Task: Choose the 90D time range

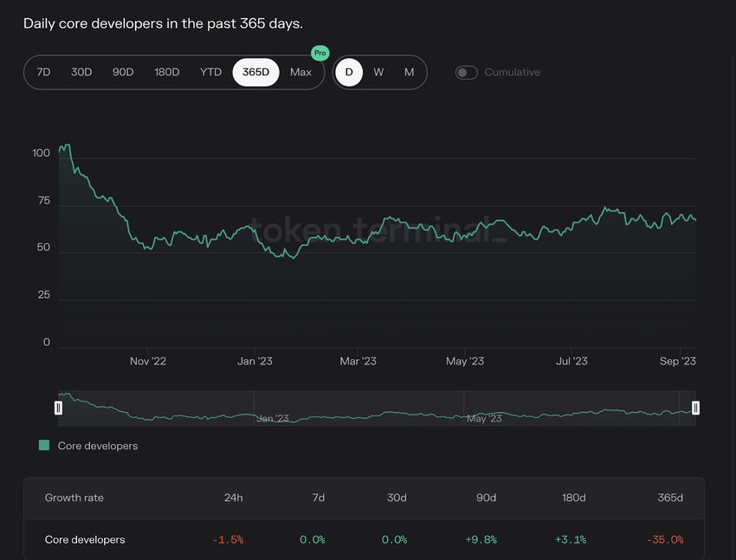Action: (123, 72)
